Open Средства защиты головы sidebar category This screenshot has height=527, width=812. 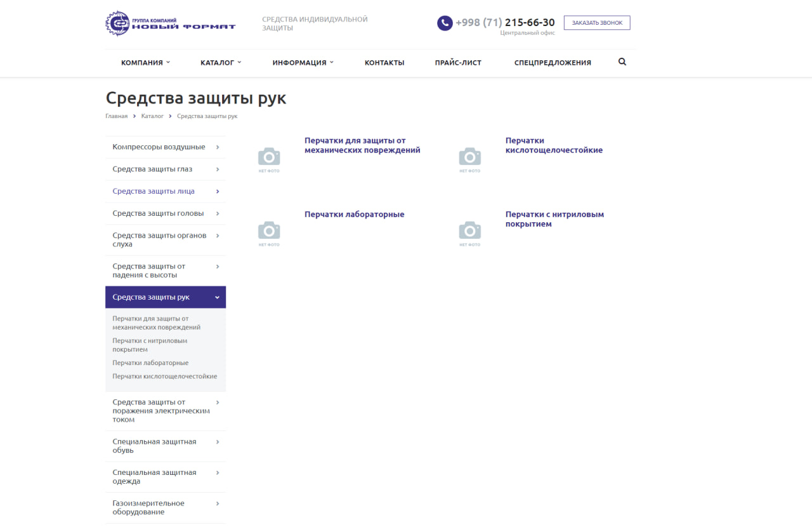click(x=166, y=213)
